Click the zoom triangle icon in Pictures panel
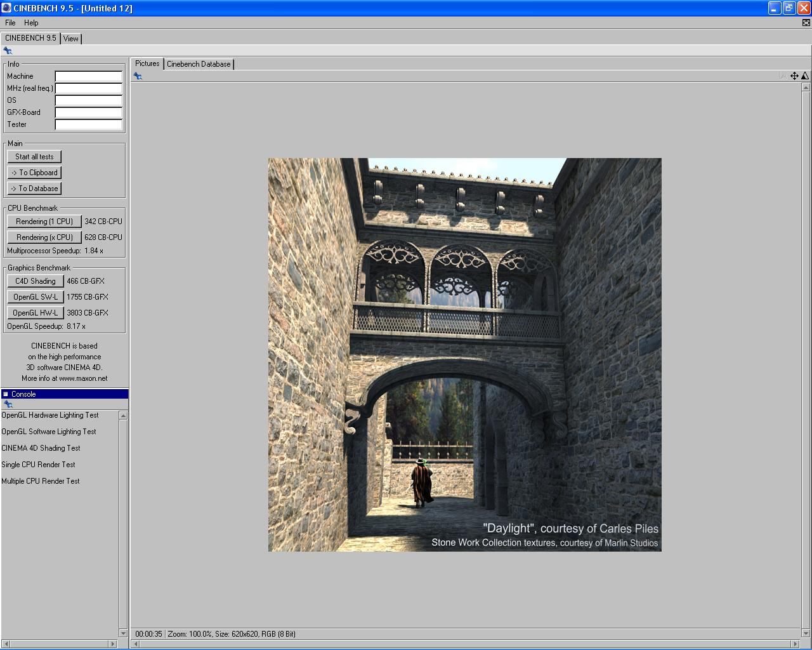 click(x=805, y=76)
